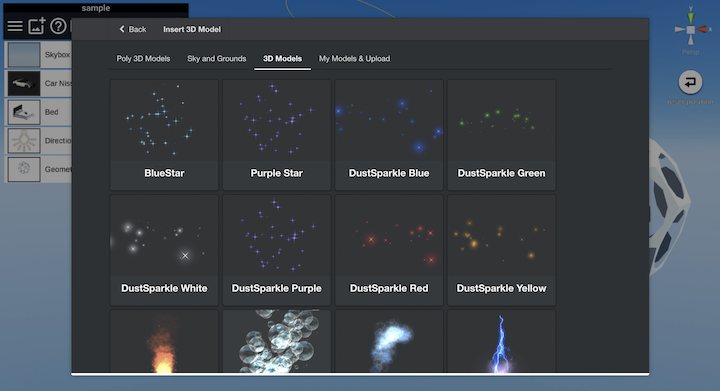Open the hamburger menu icon
The image size is (720, 391).
coord(15,26)
